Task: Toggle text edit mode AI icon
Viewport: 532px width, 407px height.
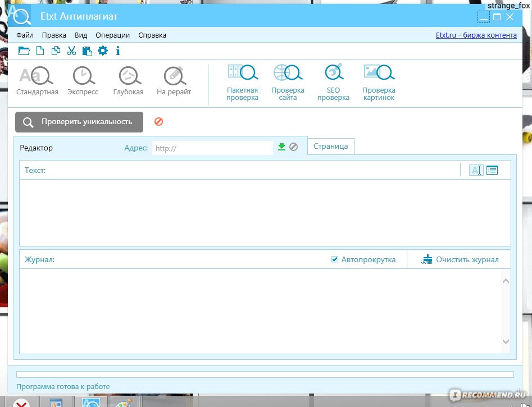Action: tap(476, 170)
